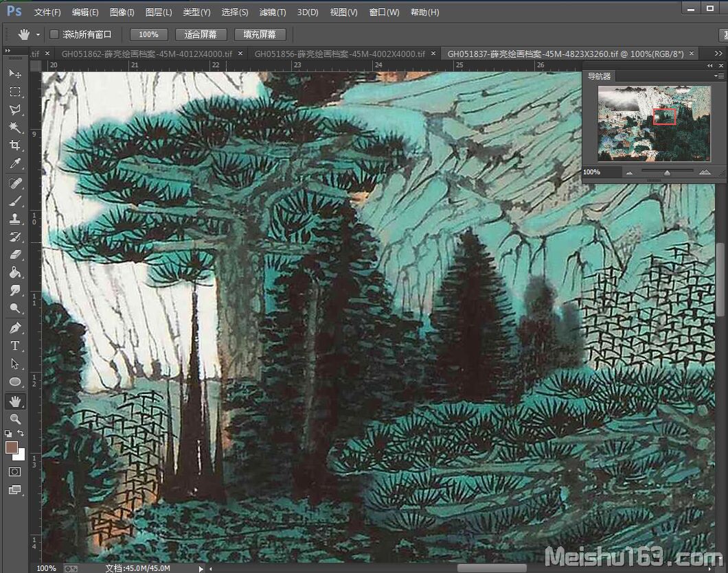Select the Dodge tool
Viewport: 728px width, 573px height.
coord(15,308)
